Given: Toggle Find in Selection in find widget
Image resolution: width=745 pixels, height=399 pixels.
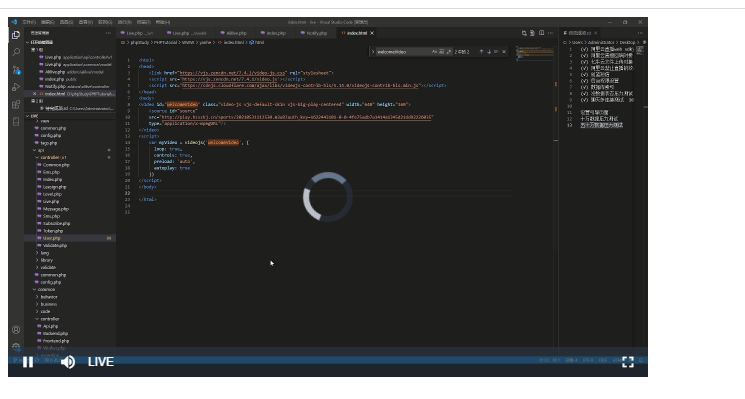Looking at the screenshot, I should point(496,51).
